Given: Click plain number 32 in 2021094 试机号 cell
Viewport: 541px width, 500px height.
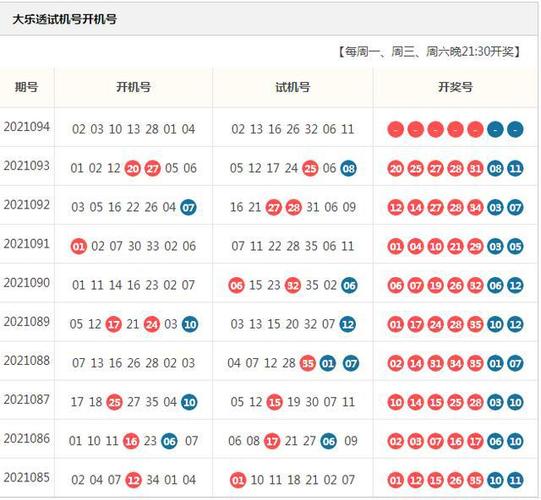Looking at the screenshot, I should click(311, 129).
